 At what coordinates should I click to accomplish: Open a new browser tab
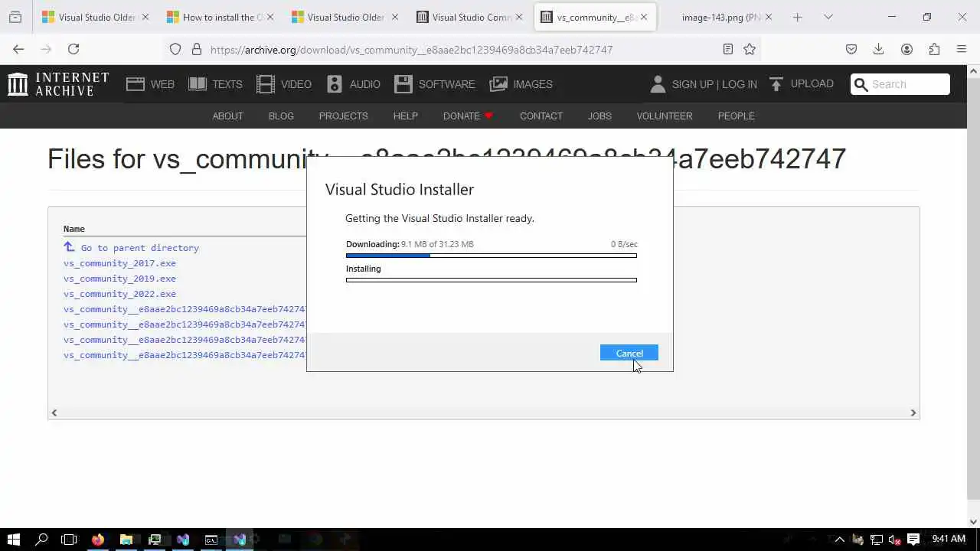[797, 17]
